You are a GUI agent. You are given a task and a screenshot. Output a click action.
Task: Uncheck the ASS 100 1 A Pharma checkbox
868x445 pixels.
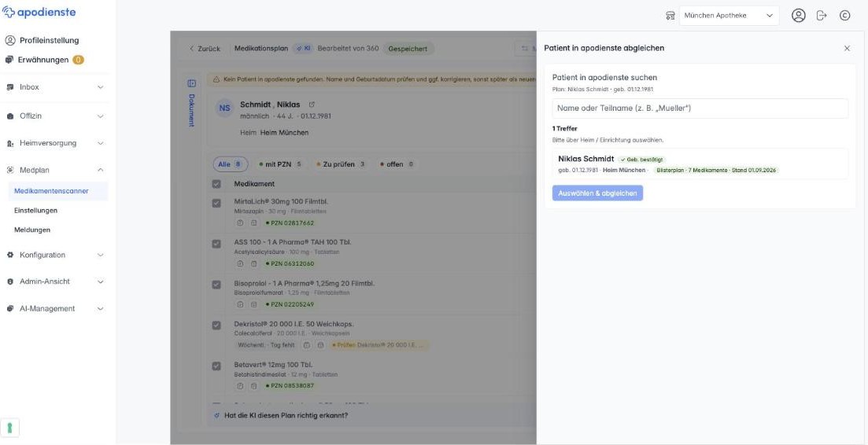(216, 244)
